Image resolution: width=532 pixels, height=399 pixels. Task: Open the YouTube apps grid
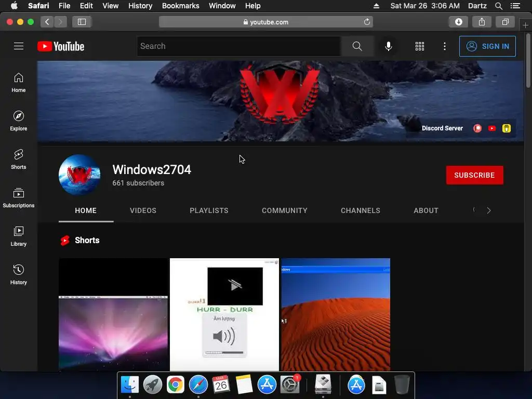point(420,46)
